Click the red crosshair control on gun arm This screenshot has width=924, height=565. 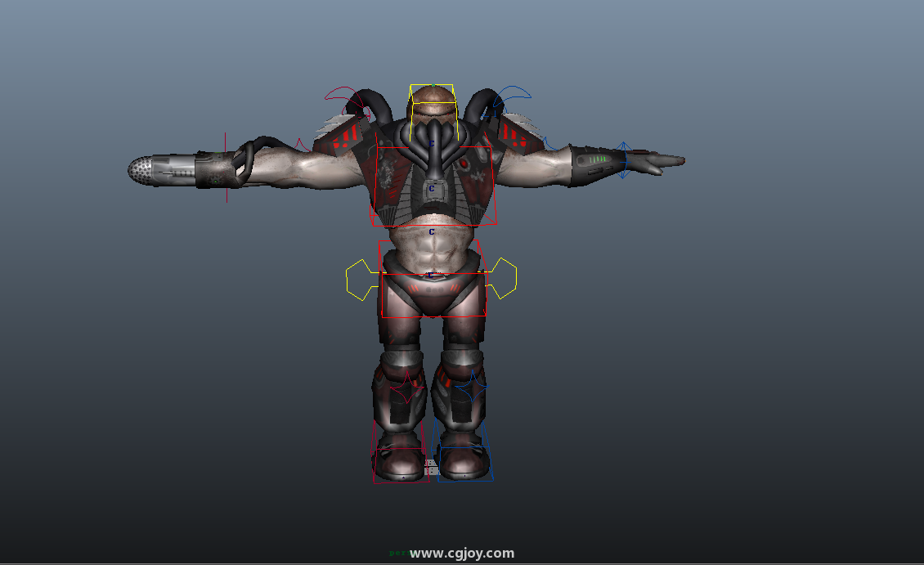pos(226,168)
